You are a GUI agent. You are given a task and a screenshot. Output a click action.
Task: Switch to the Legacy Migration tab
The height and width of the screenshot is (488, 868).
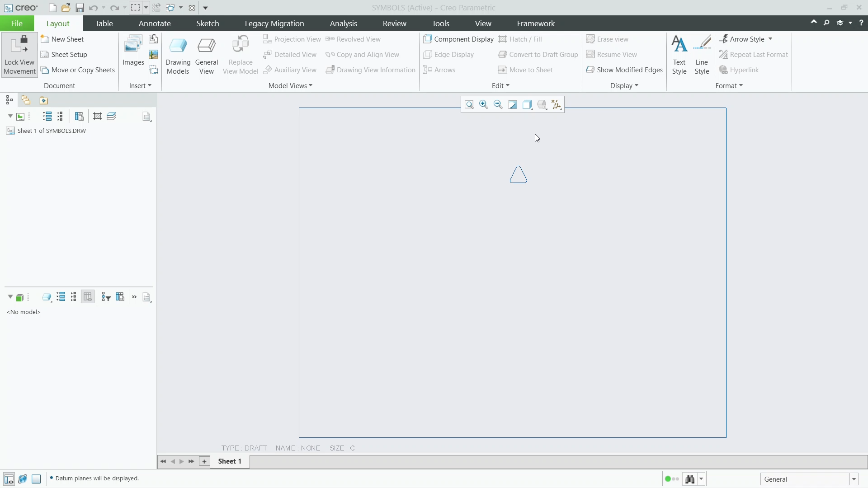tap(274, 23)
